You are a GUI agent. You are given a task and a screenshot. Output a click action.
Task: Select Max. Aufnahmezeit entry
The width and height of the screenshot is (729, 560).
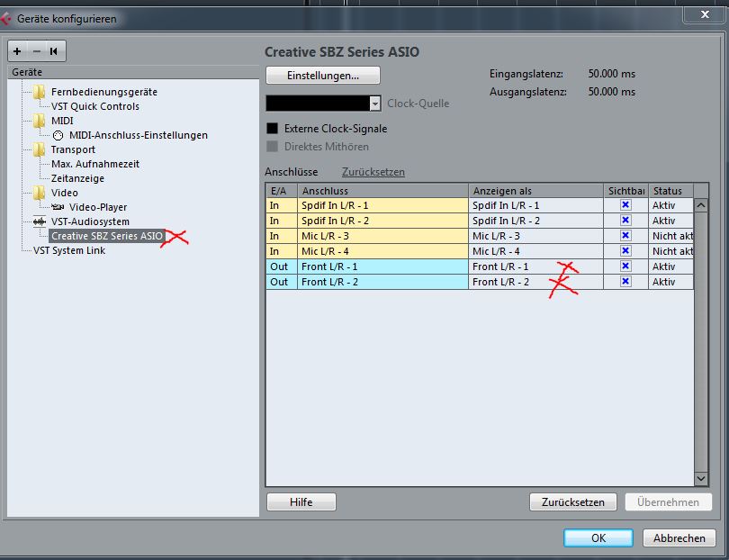pyautogui.click(x=95, y=164)
